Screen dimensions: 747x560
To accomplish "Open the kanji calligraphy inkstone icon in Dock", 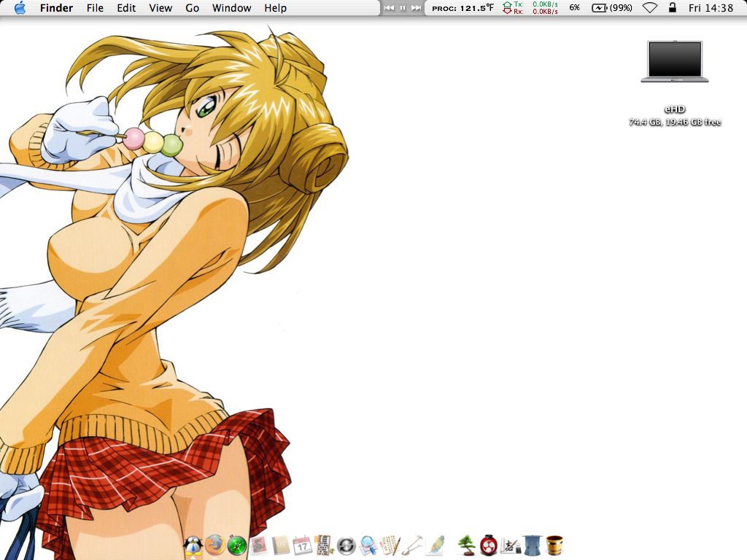I will tap(510, 545).
